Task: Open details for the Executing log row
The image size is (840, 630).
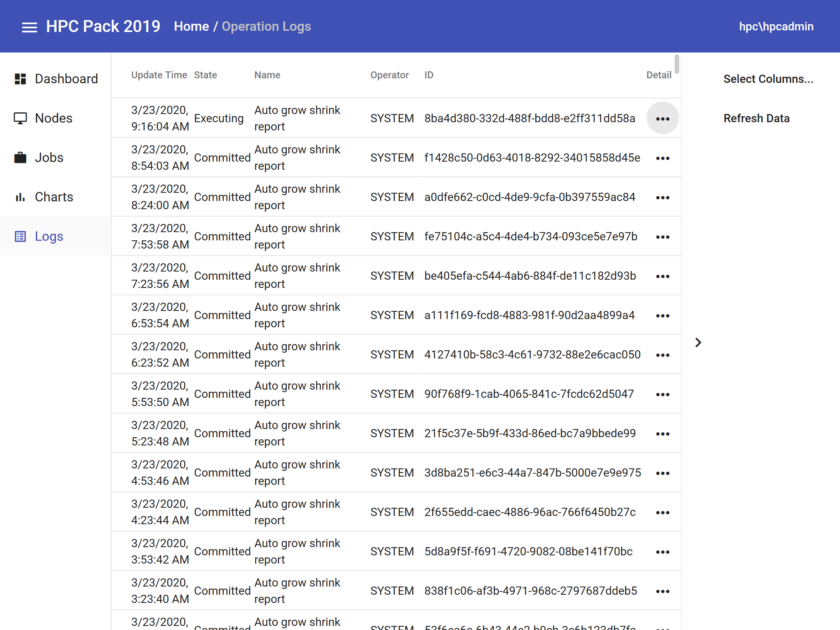Action: (x=662, y=119)
